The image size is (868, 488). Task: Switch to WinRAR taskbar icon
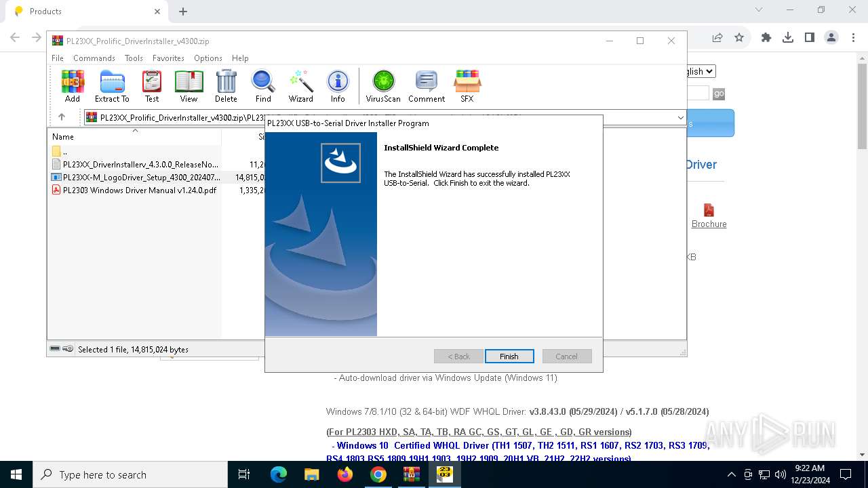click(x=412, y=474)
